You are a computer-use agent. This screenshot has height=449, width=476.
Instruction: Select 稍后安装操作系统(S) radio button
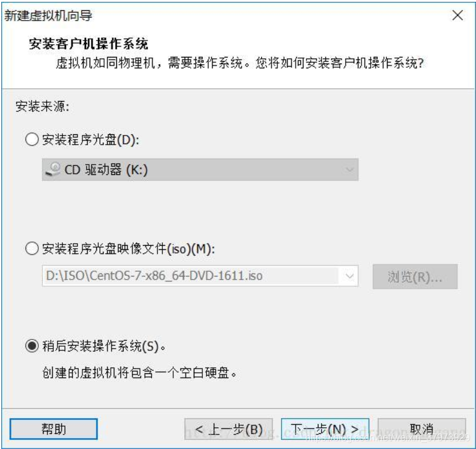tap(32, 346)
